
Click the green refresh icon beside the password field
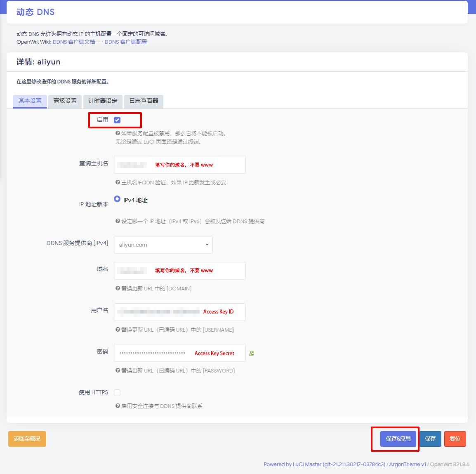point(252,353)
